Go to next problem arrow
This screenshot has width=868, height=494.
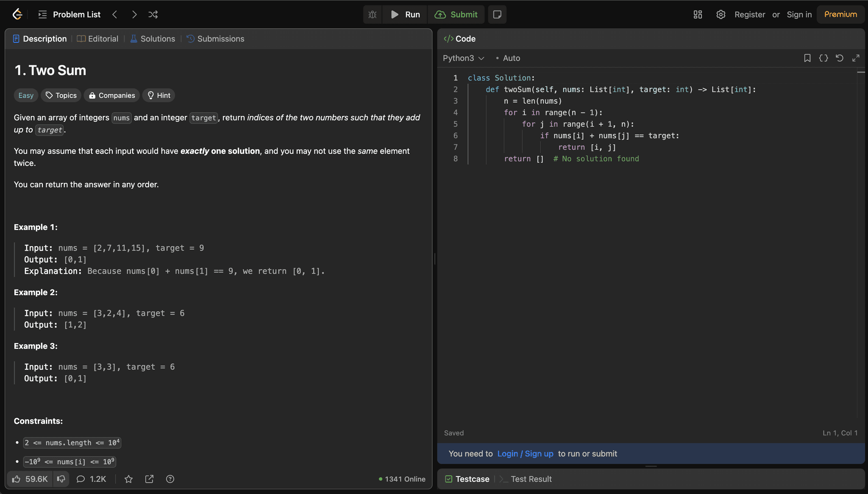134,14
